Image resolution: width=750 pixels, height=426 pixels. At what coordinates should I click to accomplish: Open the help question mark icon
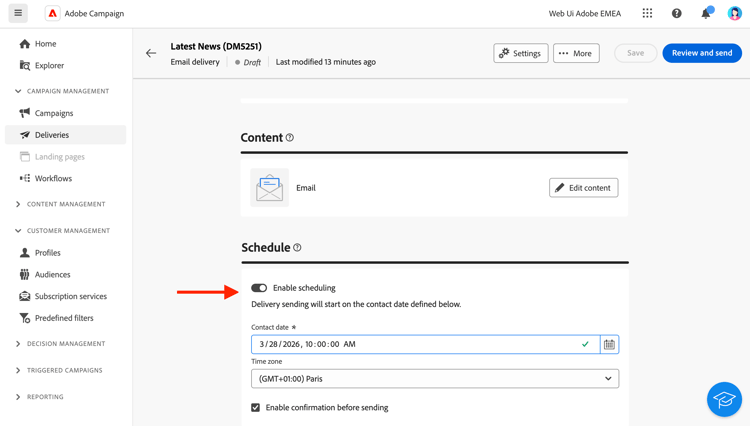point(677,13)
